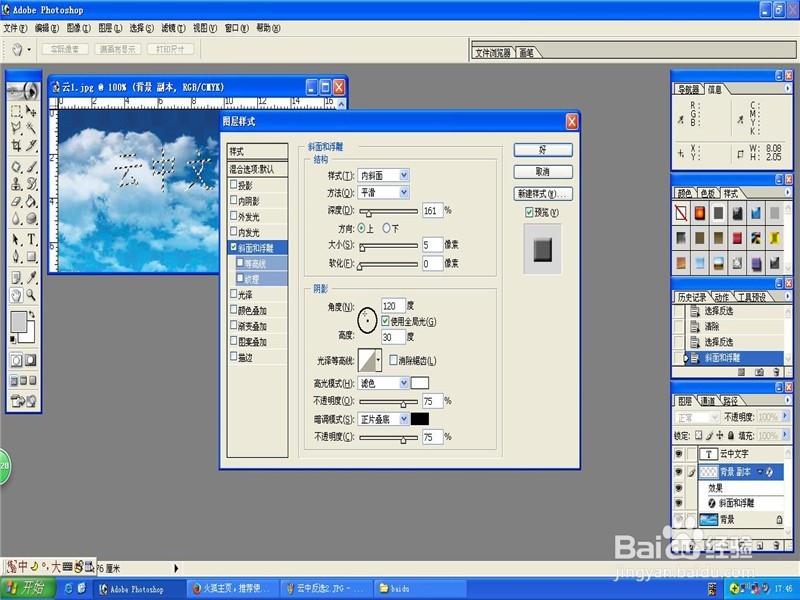This screenshot has height=600, width=800.
Task: Enable 描边 (Stroke) checkbox
Action: (234, 357)
